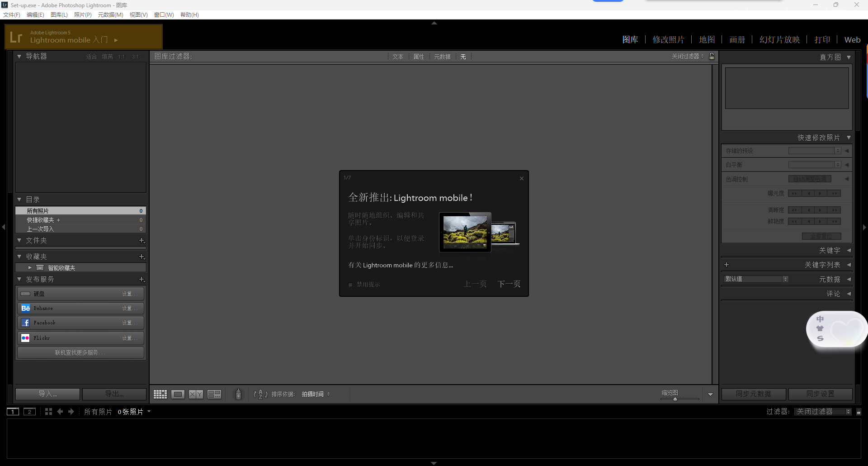
Task: Open Compare view with the XY icon
Action: pos(196,394)
